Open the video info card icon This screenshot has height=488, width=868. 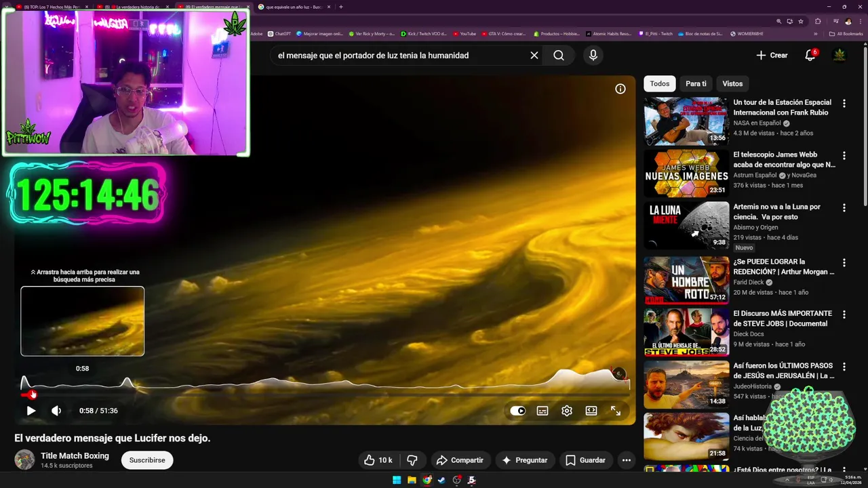click(620, 89)
